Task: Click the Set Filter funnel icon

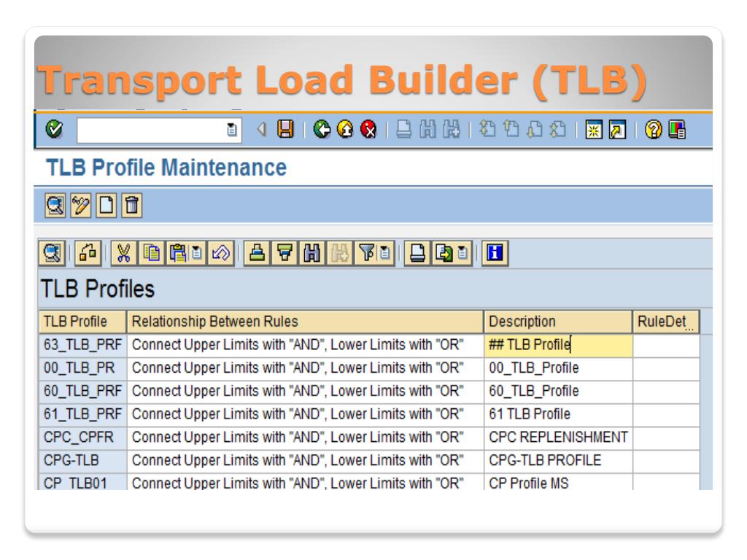Action: (x=366, y=253)
